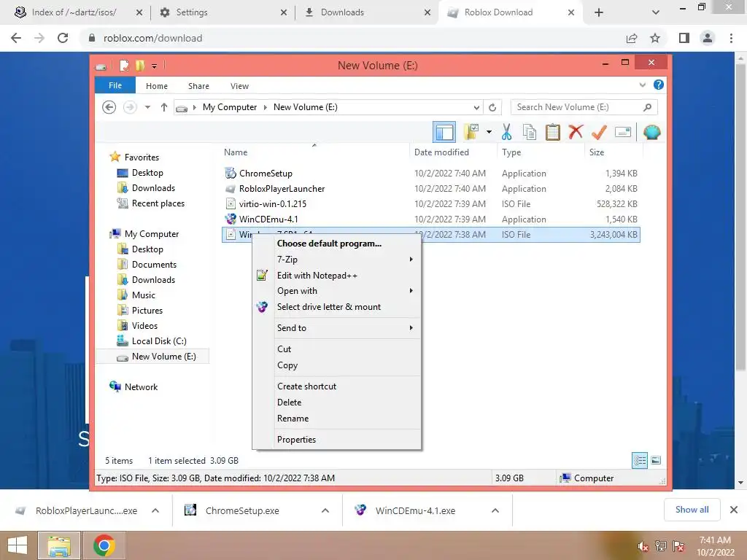Choose Create shortcut in context menu
Image resolution: width=747 pixels, height=560 pixels.
point(336,386)
